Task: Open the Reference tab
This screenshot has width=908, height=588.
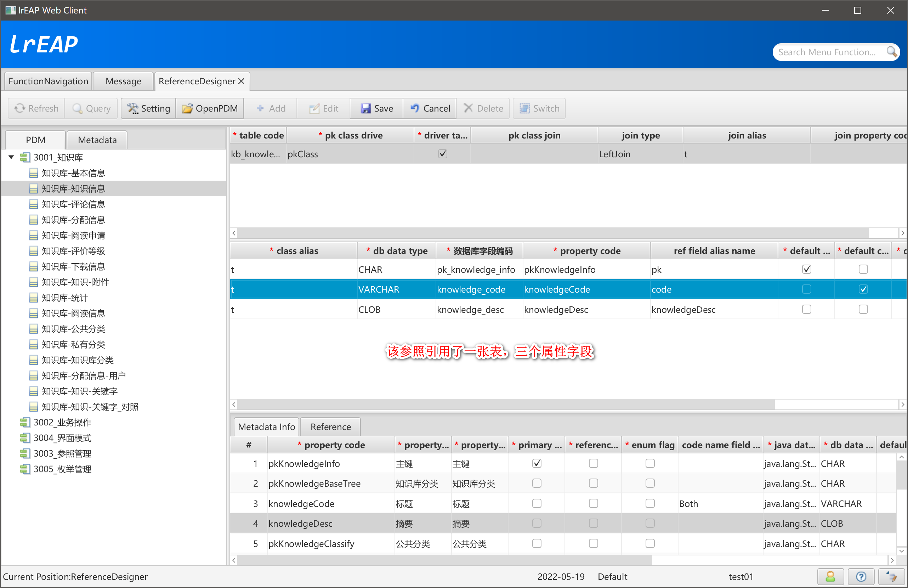Action: (330, 426)
